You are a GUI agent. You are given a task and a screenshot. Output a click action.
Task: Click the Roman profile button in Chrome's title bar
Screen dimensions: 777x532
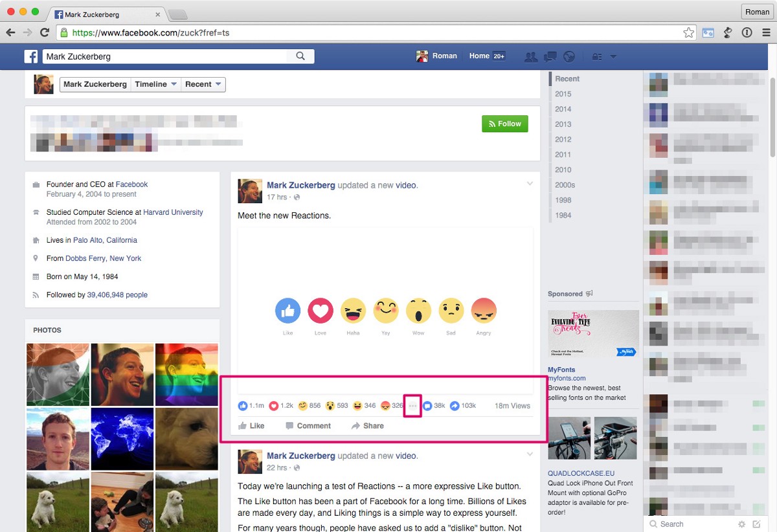(757, 12)
